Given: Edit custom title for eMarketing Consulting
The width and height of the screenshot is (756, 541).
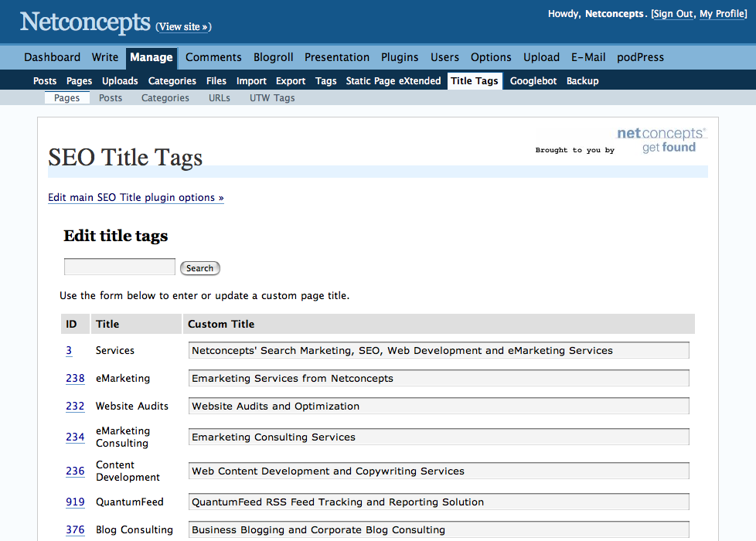Looking at the screenshot, I should click(x=439, y=437).
